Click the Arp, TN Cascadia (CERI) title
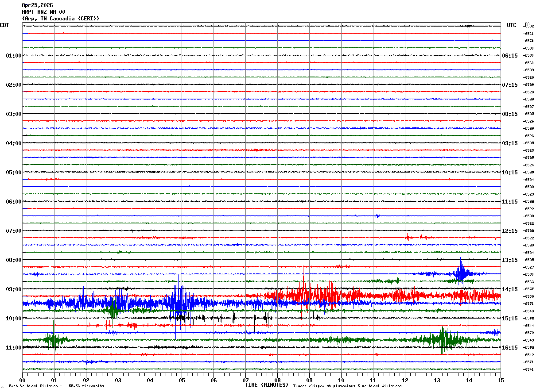The width and height of the screenshot is (536, 392). tap(61, 19)
